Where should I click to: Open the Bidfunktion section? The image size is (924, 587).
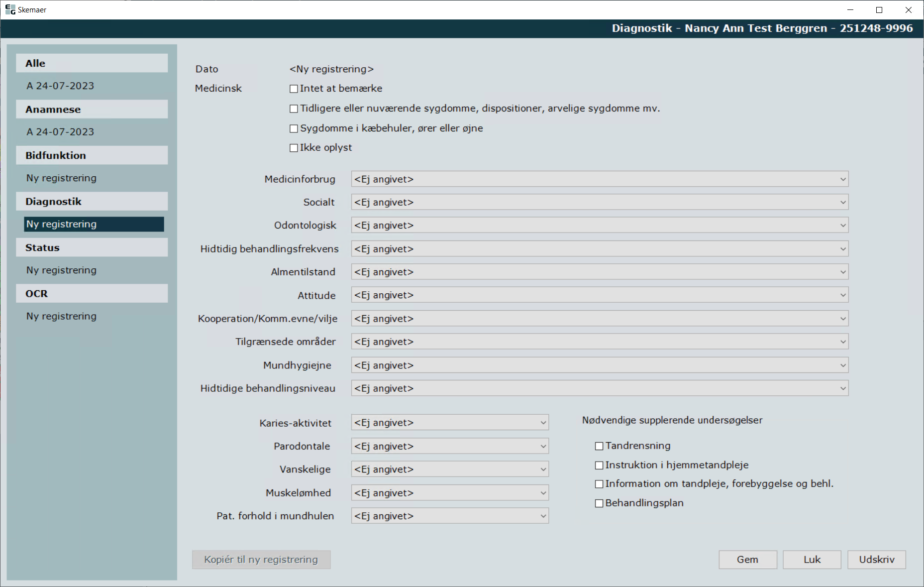92,155
